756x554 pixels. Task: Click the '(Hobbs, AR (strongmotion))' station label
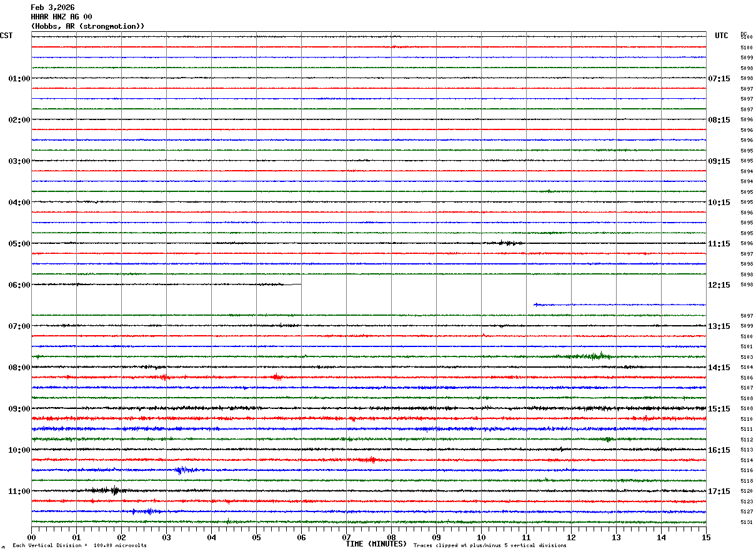[87, 26]
